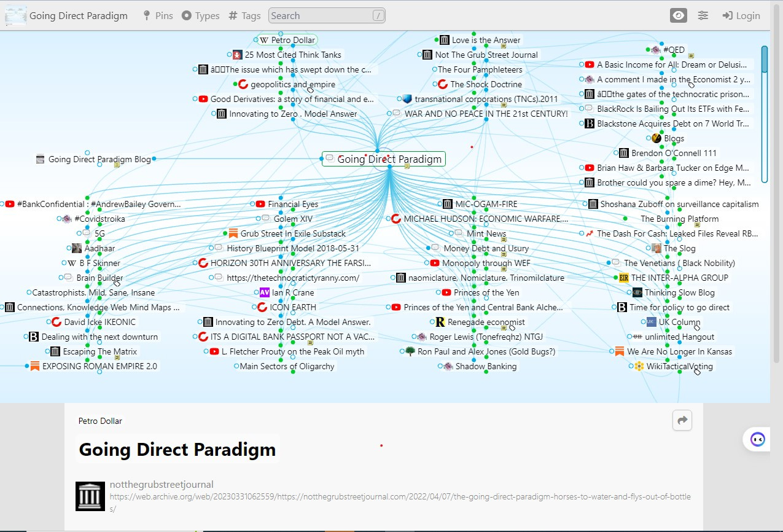Select the central Going Direct Paradigm thought
Screen dimensions: 783x532
pos(384,159)
